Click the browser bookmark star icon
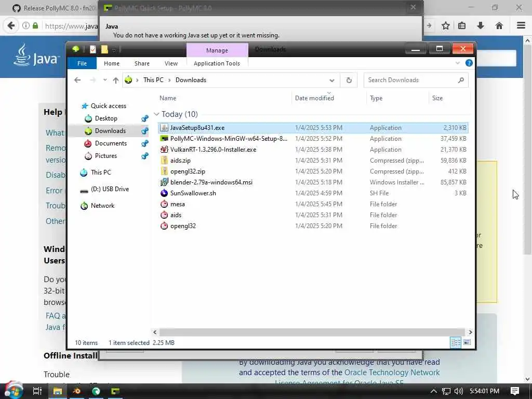 pos(445,25)
